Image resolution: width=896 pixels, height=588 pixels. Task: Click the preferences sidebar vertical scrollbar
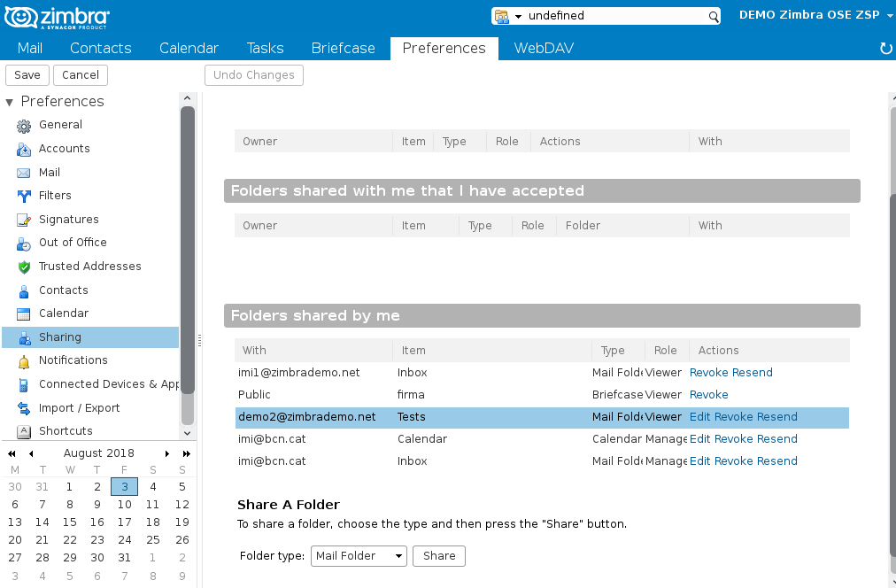click(187, 266)
